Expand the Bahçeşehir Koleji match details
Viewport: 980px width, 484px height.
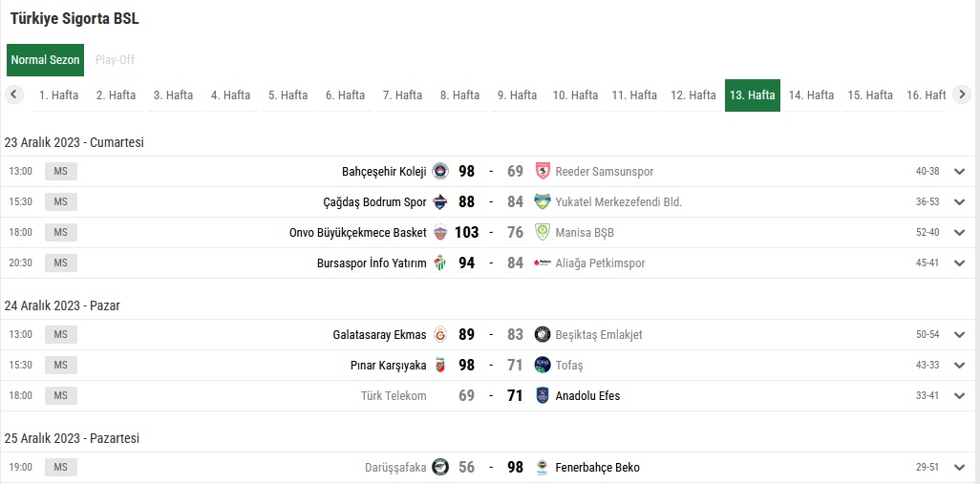tap(960, 172)
